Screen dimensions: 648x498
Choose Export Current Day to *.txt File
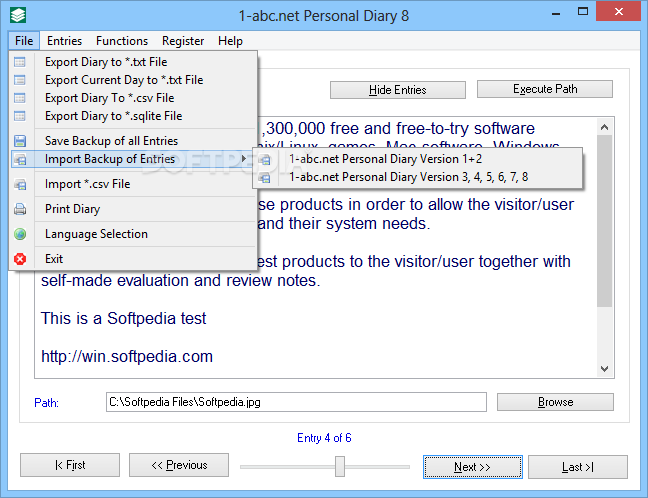pos(133,80)
